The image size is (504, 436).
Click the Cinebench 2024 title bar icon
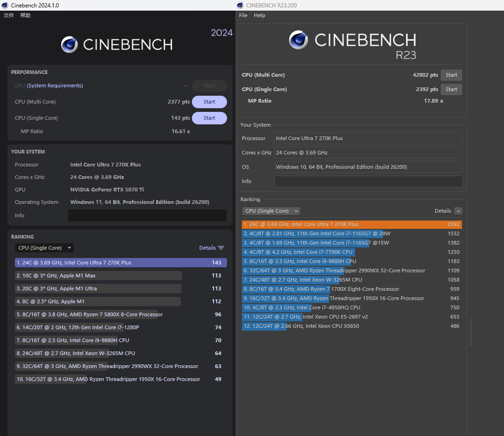coord(5,5)
